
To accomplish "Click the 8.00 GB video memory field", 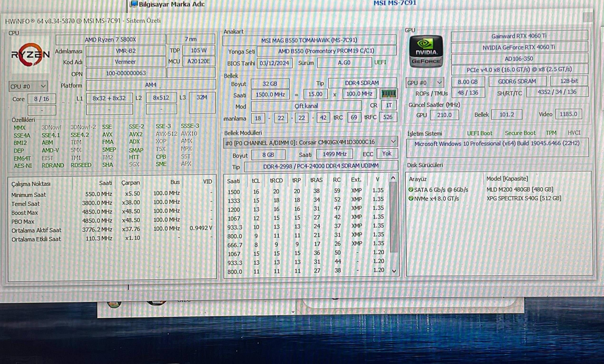I will click(468, 82).
